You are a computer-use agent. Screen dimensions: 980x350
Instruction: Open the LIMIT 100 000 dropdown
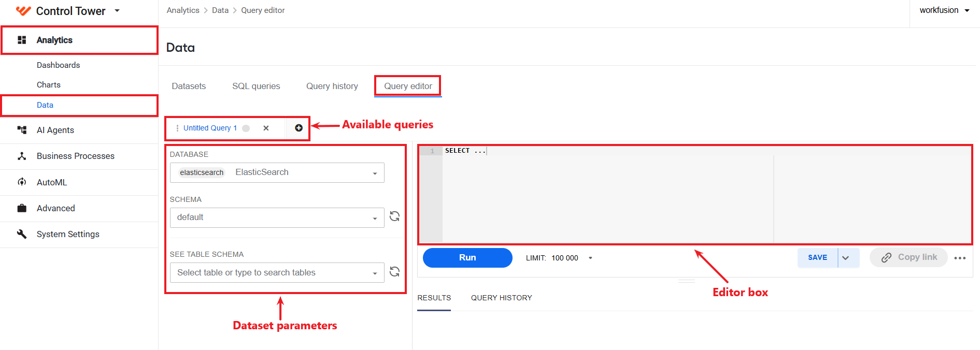coord(559,258)
